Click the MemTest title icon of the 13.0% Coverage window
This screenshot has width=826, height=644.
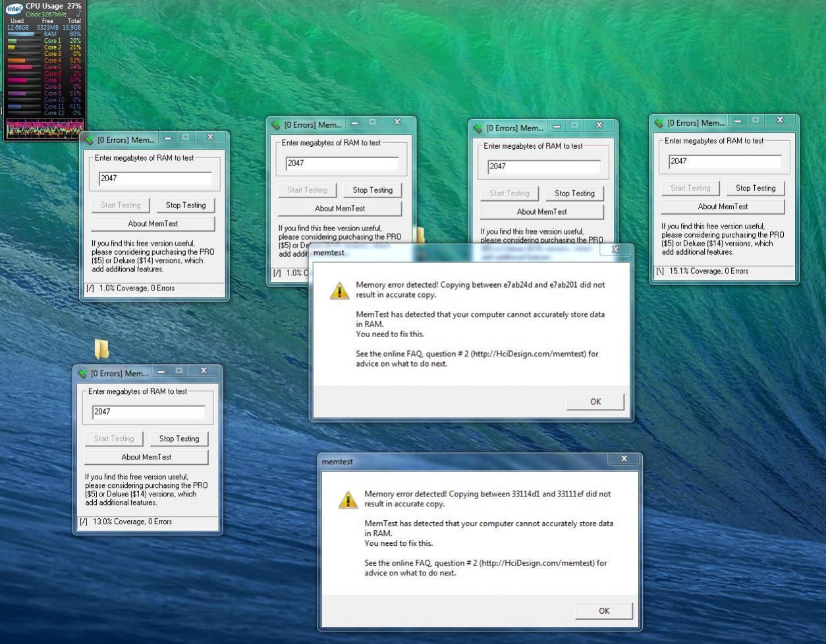pyautogui.click(x=82, y=373)
